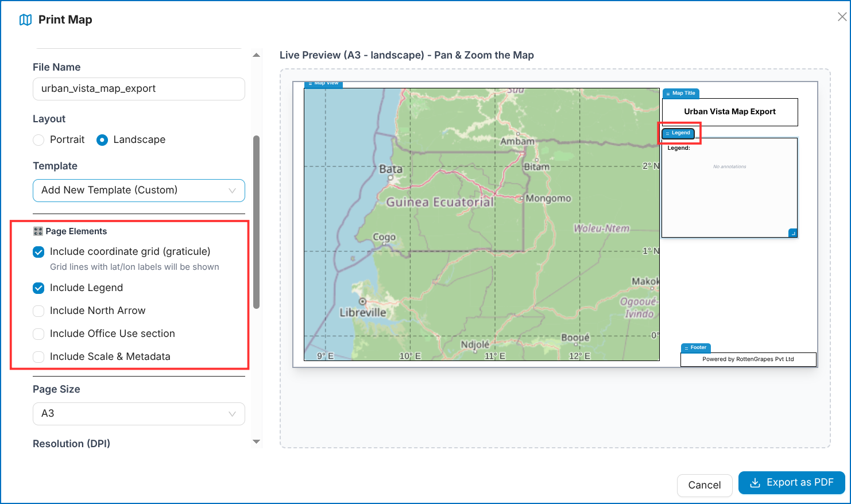This screenshot has height=504, width=851.
Task: Click the scroll-down arrow of settings panel
Action: coord(257,442)
